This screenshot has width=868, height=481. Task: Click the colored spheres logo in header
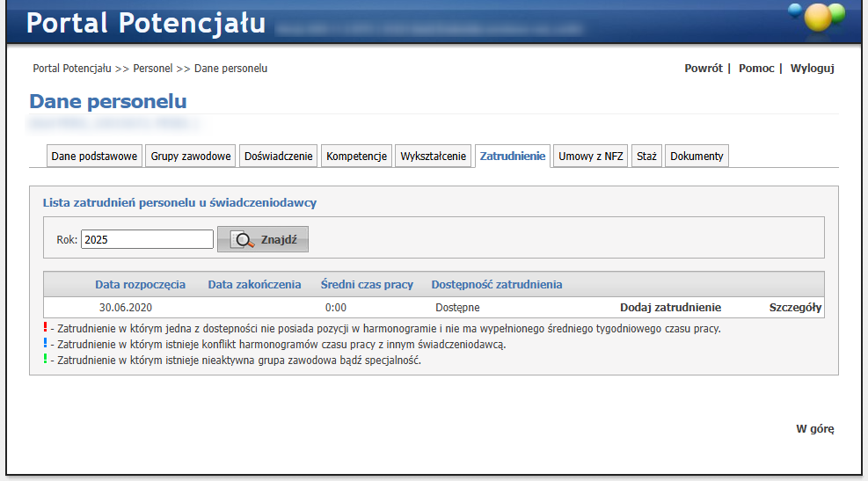[817, 15]
